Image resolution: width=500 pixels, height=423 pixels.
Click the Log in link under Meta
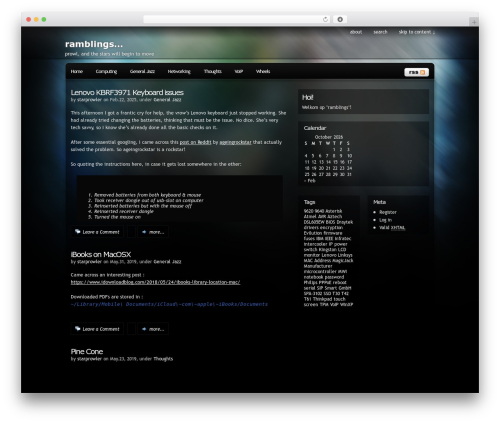coord(385,220)
